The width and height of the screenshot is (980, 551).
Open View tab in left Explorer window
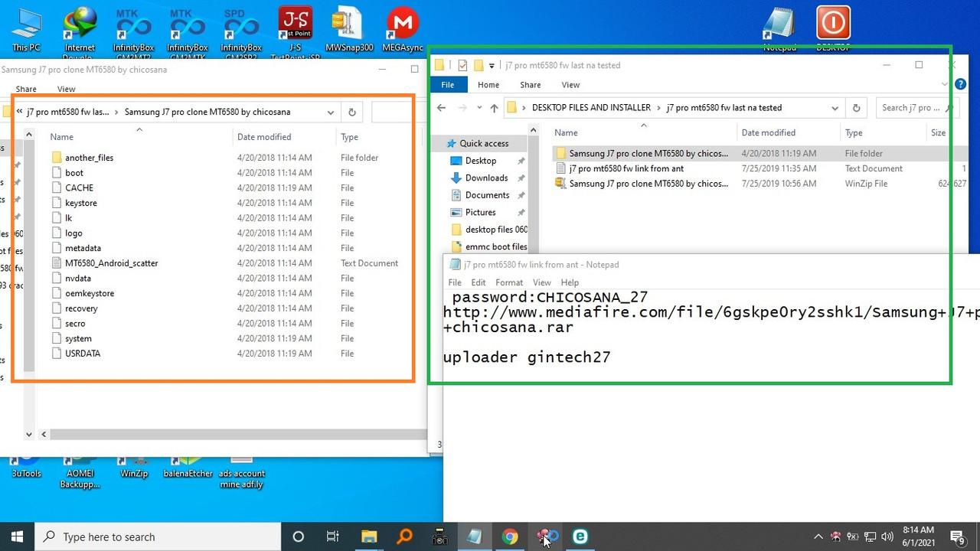pyautogui.click(x=67, y=90)
